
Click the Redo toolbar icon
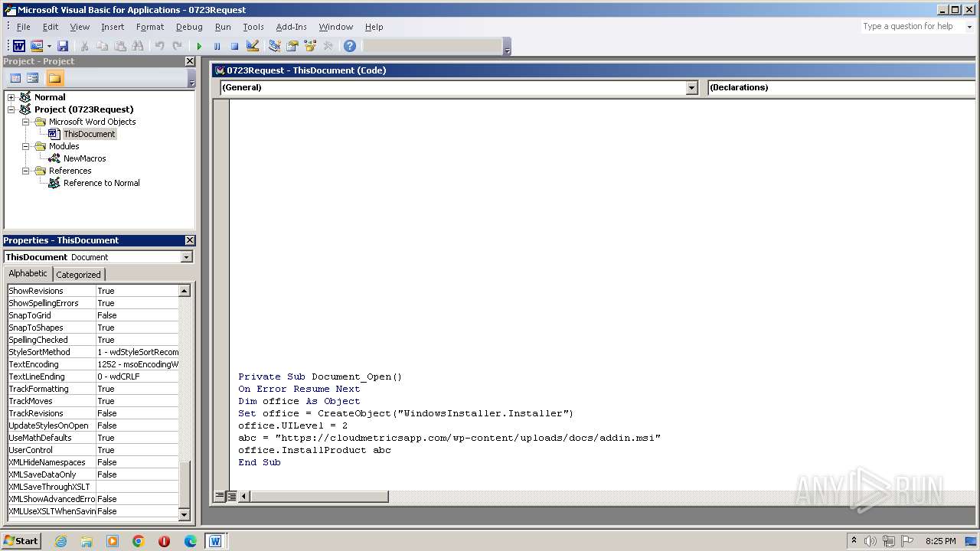178,46
